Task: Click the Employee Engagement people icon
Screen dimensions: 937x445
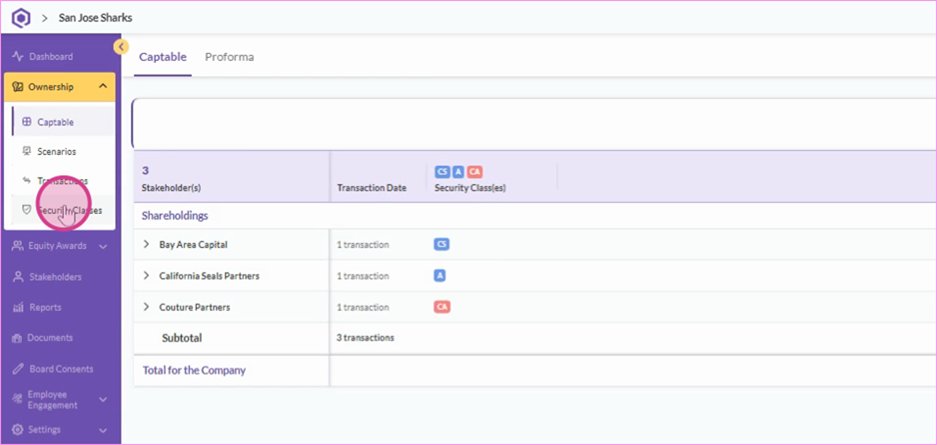Action: coord(17,400)
